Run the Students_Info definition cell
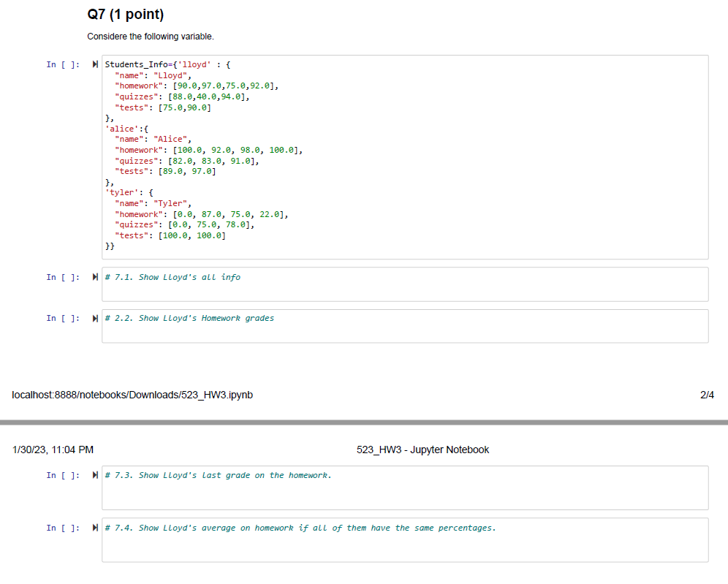This screenshot has width=728, height=584. (94, 64)
